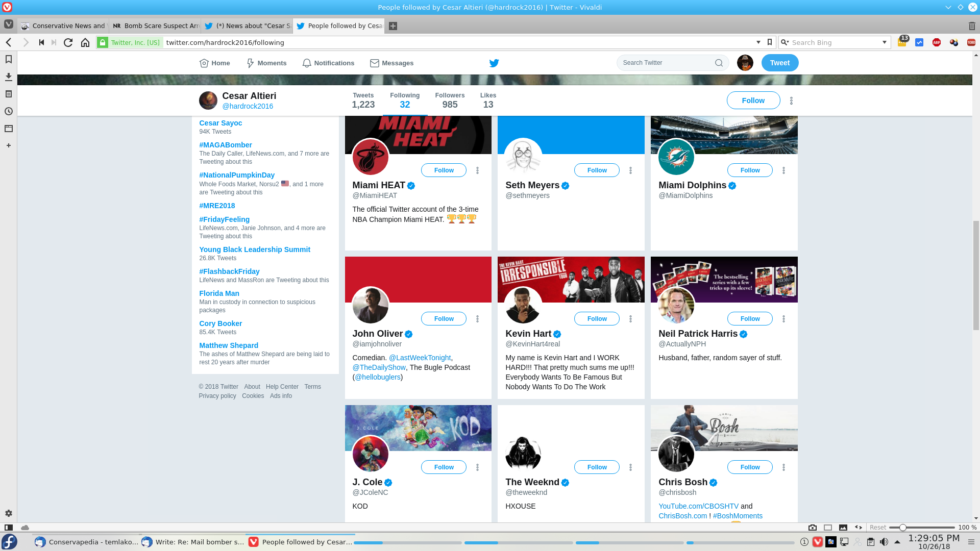The width and height of the screenshot is (980, 551).
Task: Click the Search Bing field
Action: [x=835, y=42]
